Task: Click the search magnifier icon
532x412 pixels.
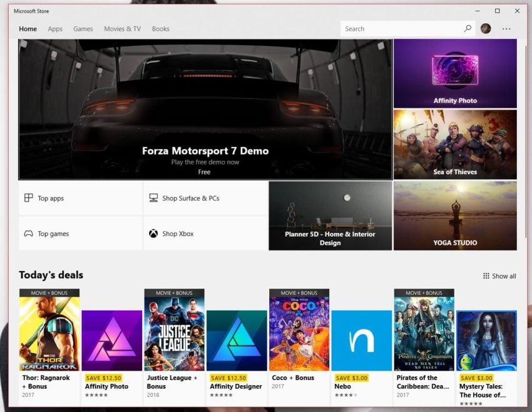Action: tap(468, 29)
